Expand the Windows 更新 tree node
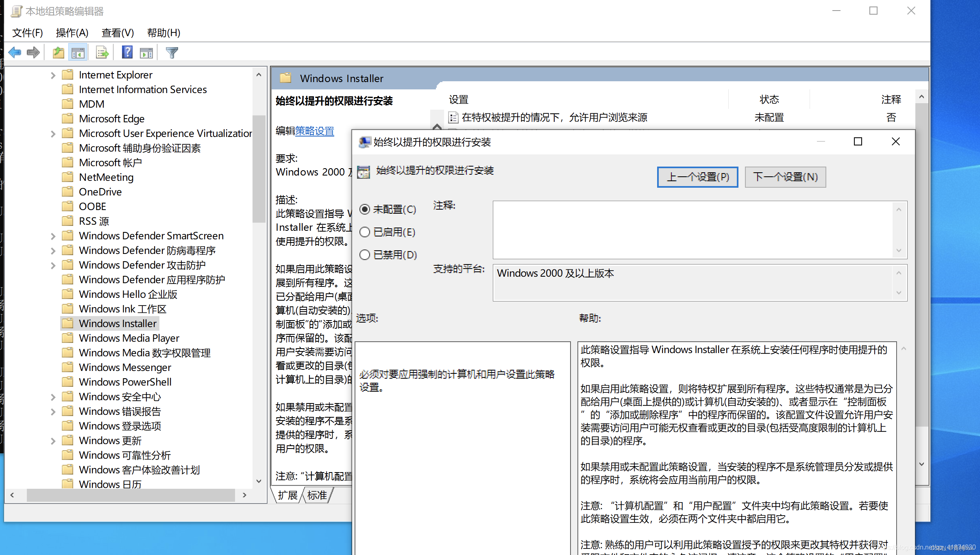The width and height of the screenshot is (980, 555). [x=53, y=441]
